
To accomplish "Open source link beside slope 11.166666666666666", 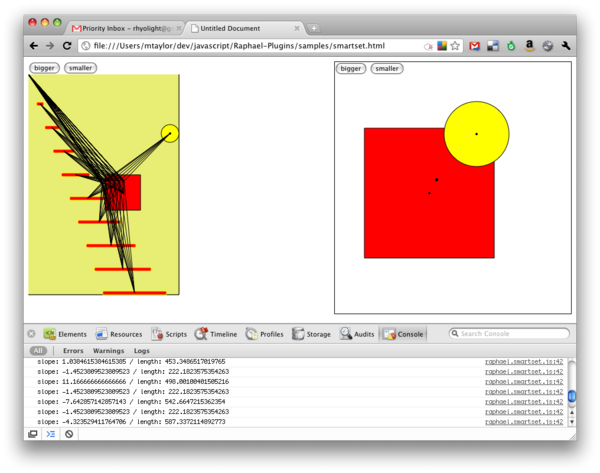I will point(524,382).
